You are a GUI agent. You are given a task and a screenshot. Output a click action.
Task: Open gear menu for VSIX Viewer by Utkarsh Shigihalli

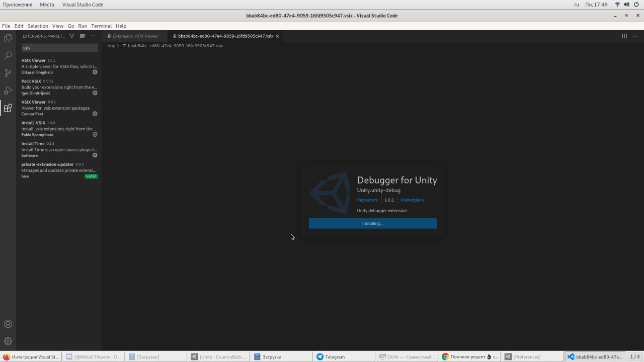95,72
